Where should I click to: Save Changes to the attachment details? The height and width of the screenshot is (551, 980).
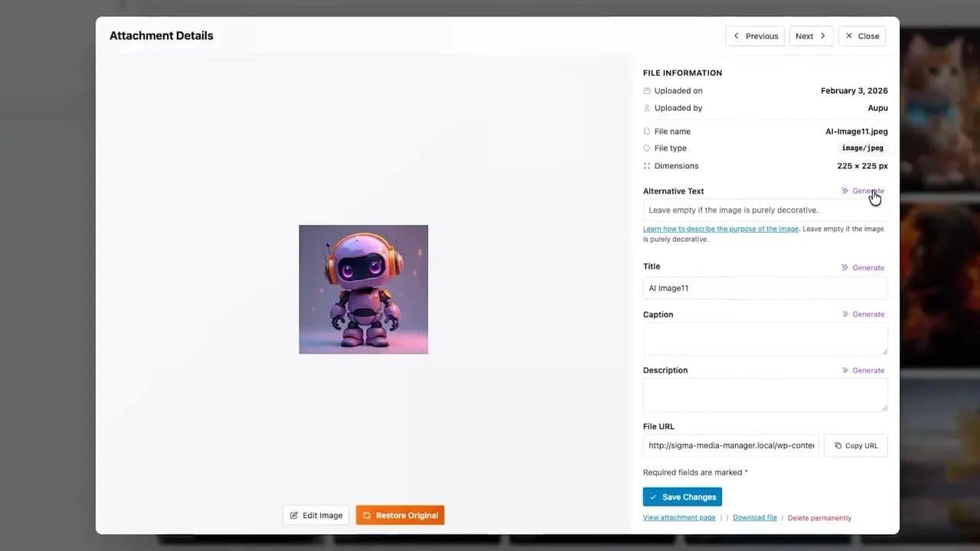point(682,497)
